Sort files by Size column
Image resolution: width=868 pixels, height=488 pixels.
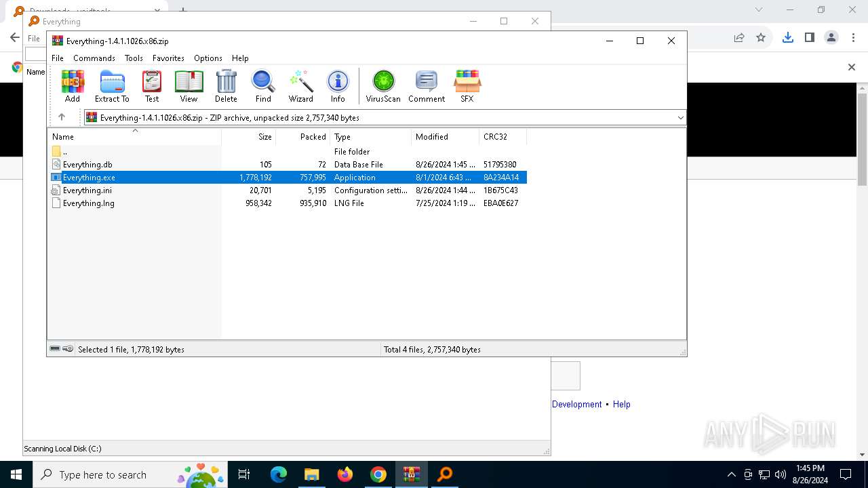click(x=249, y=136)
